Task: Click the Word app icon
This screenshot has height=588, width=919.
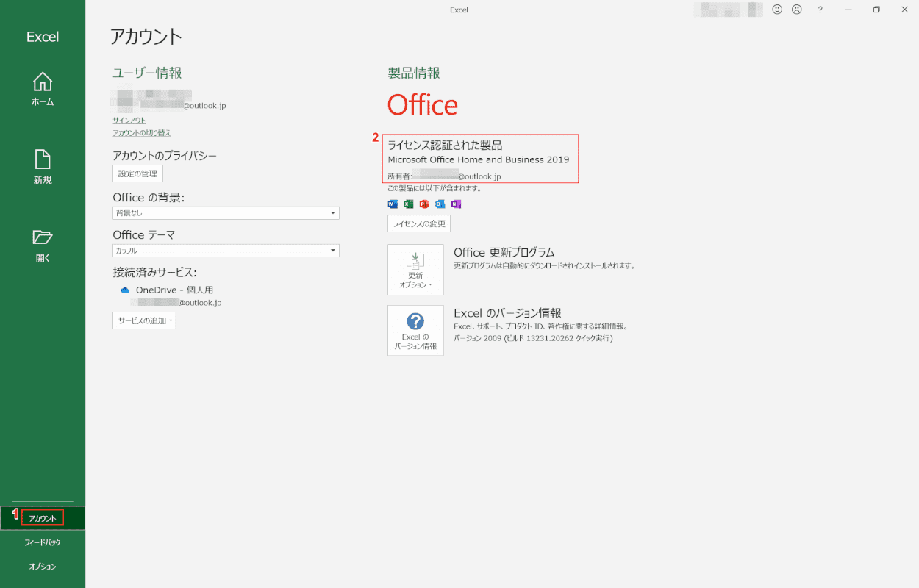Action: [392, 204]
